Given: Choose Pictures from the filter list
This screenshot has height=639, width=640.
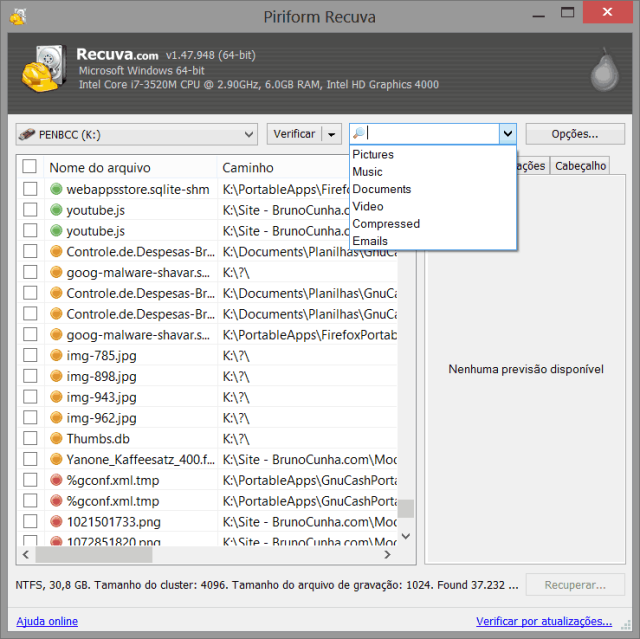Looking at the screenshot, I should 373,155.
